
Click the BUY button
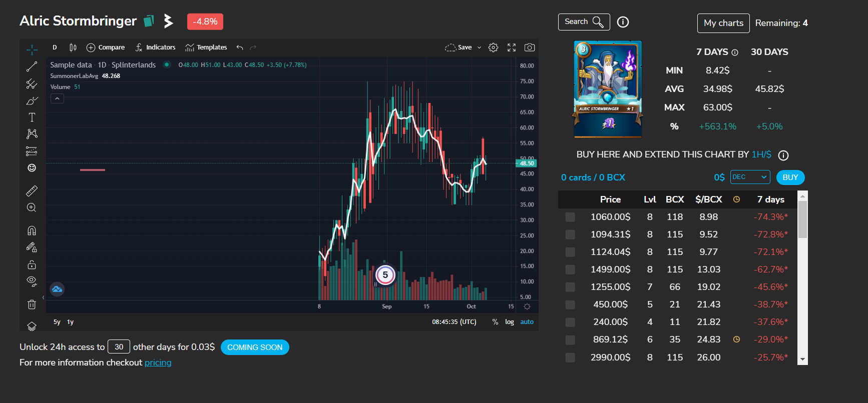(x=790, y=177)
